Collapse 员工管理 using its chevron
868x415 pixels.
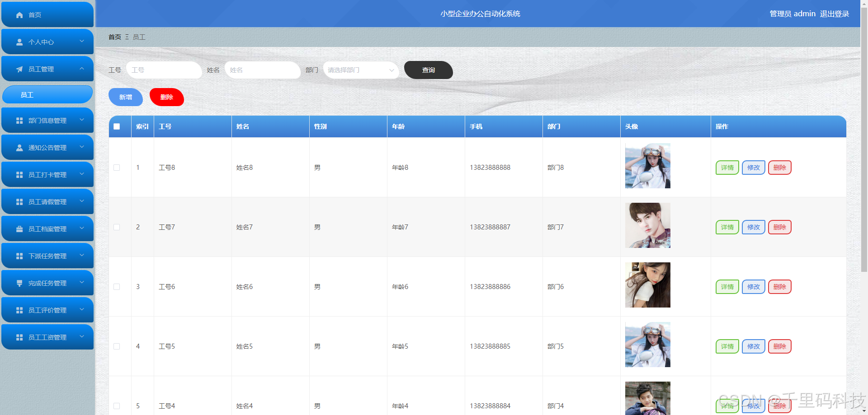coord(82,69)
